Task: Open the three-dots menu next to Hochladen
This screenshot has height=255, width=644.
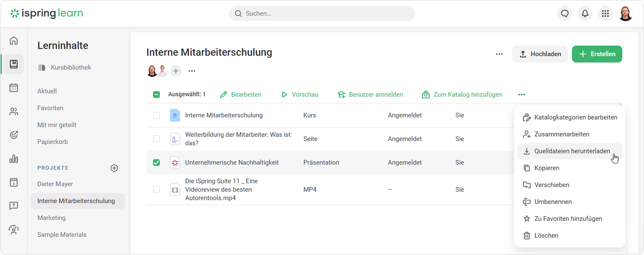Action: [x=499, y=54]
